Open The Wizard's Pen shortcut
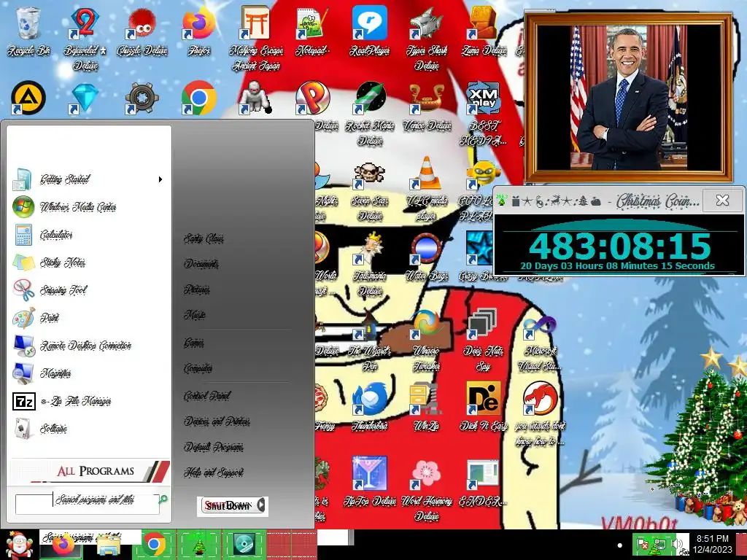 click(x=370, y=340)
